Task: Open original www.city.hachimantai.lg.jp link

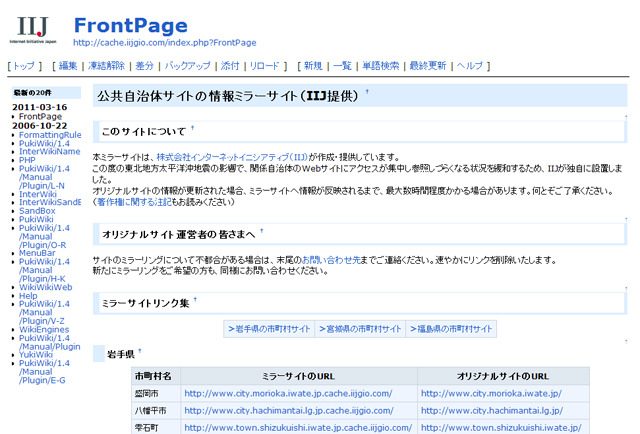Action: [492, 411]
